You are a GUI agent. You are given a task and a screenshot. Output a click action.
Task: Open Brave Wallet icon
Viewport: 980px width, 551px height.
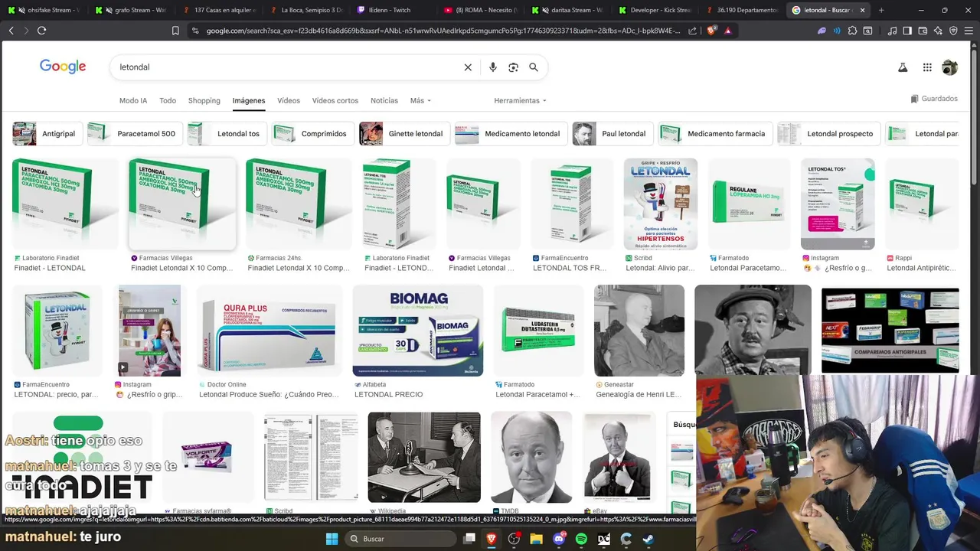[x=923, y=31]
